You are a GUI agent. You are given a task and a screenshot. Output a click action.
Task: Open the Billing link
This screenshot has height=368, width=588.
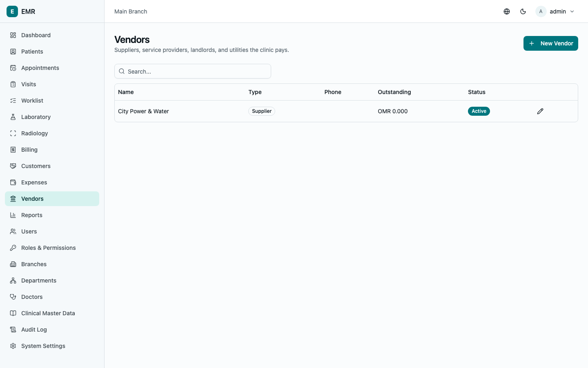(52, 150)
